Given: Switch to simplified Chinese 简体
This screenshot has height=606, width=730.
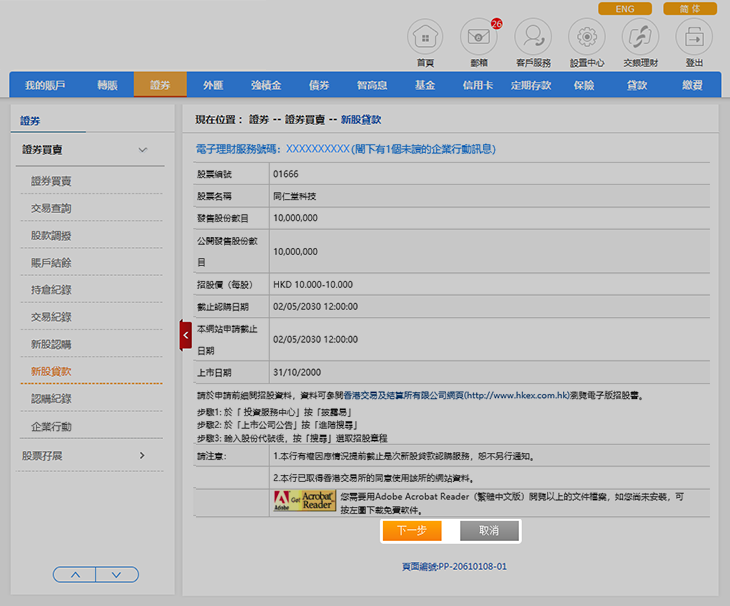Looking at the screenshot, I should [x=689, y=9].
